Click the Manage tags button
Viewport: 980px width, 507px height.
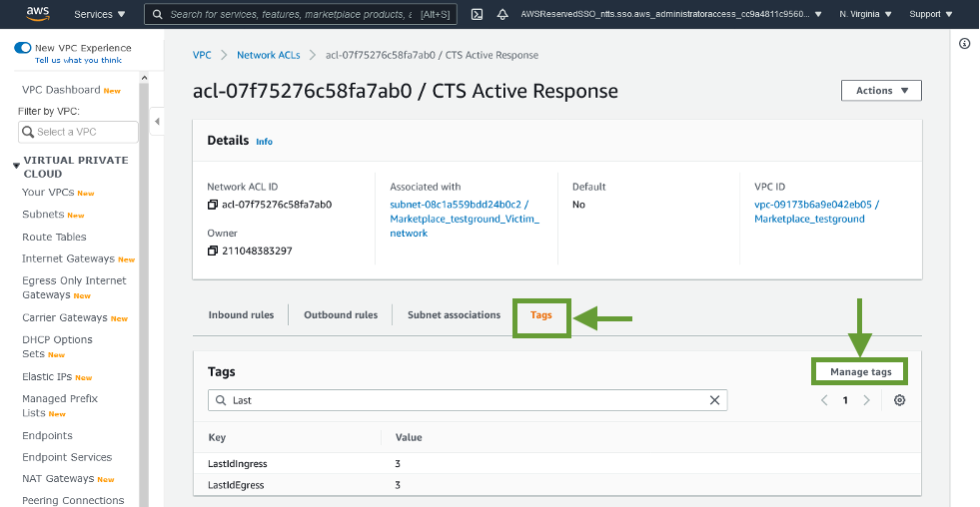click(860, 372)
